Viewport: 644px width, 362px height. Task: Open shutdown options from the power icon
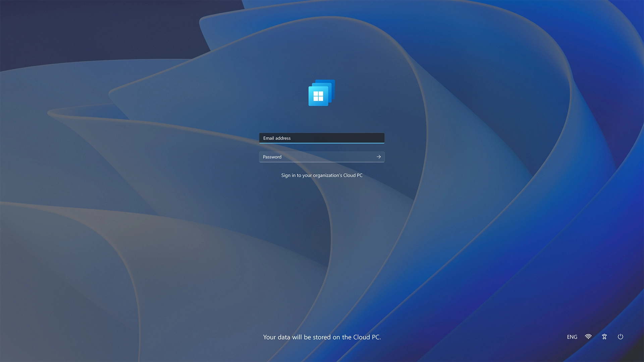(x=620, y=337)
